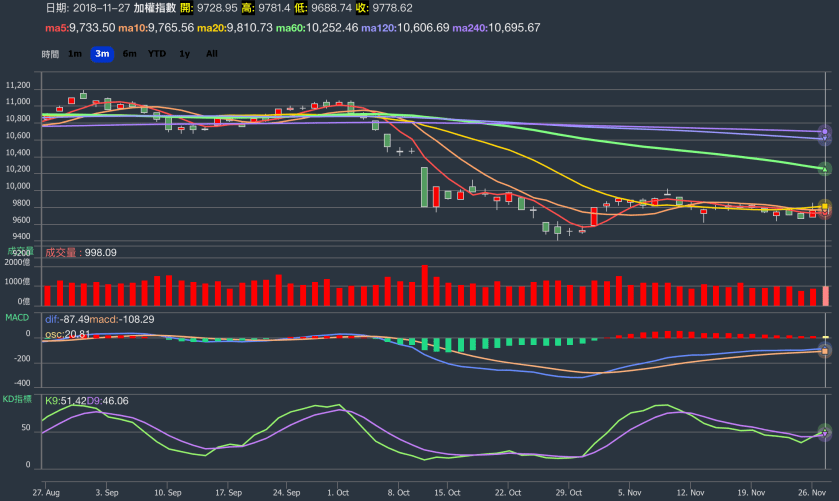Switch to the 6m range tab
Viewport: 839px width, 501px height.
(x=129, y=53)
